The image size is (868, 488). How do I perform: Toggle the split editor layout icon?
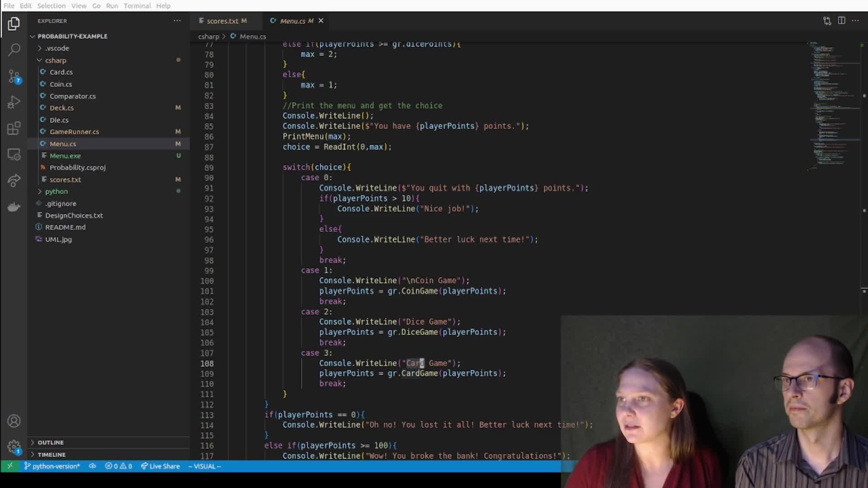pos(842,21)
